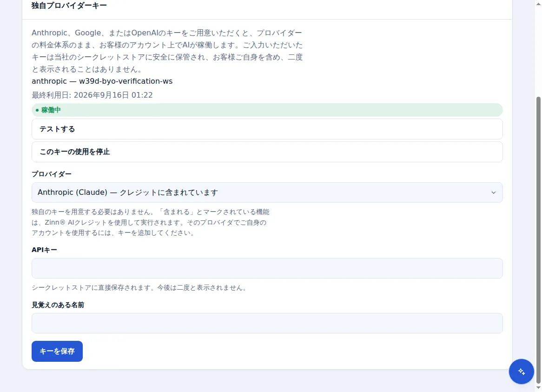Click the 独自プロバイダーキー heading

[x=69, y=6]
